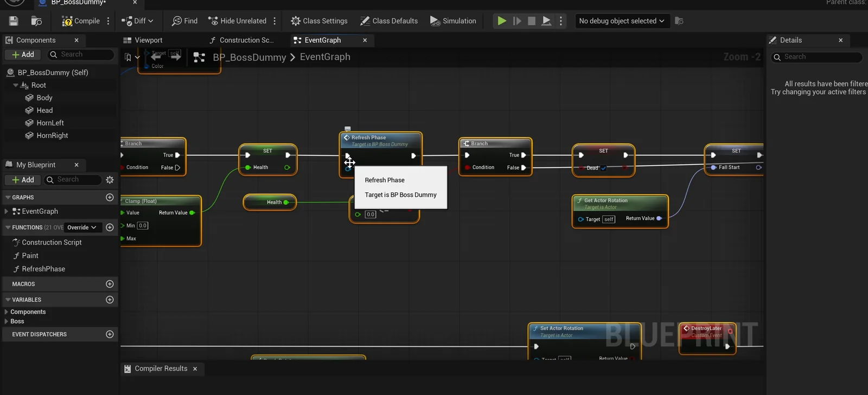This screenshot has width=868, height=395.
Task: Click the green Play button
Action: [502, 21]
